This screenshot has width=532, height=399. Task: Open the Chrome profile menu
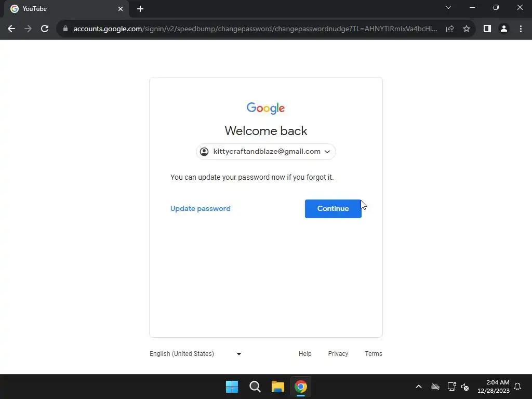tap(504, 29)
